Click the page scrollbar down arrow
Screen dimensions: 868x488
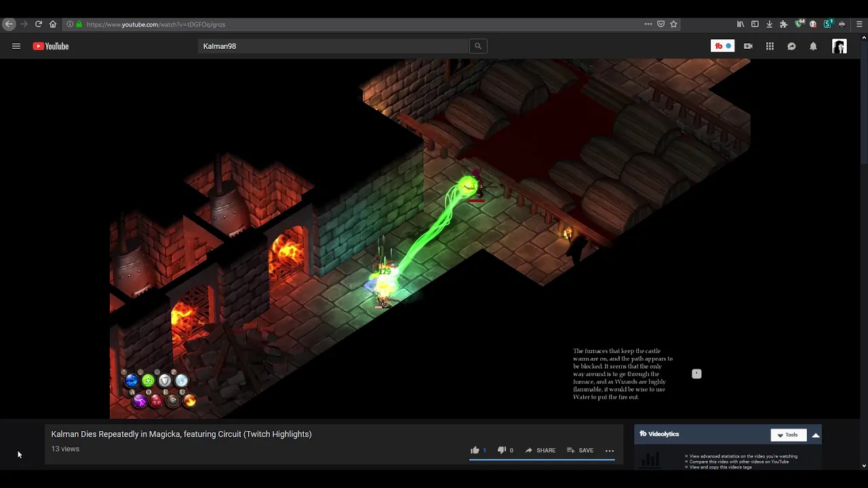click(864, 466)
